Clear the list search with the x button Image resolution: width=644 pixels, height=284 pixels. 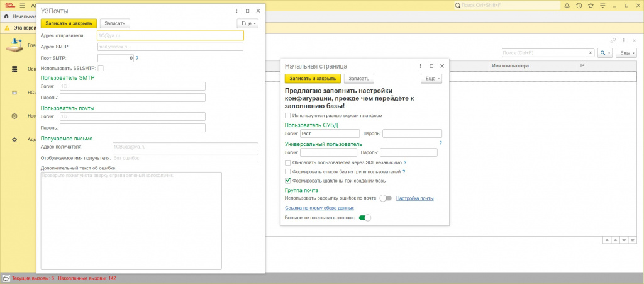[x=591, y=53]
